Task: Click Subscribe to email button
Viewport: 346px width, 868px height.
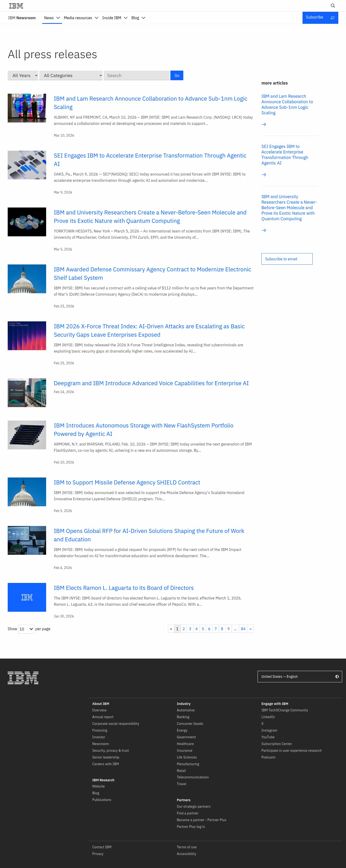Action: pyautogui.click(x=287, y=259)
